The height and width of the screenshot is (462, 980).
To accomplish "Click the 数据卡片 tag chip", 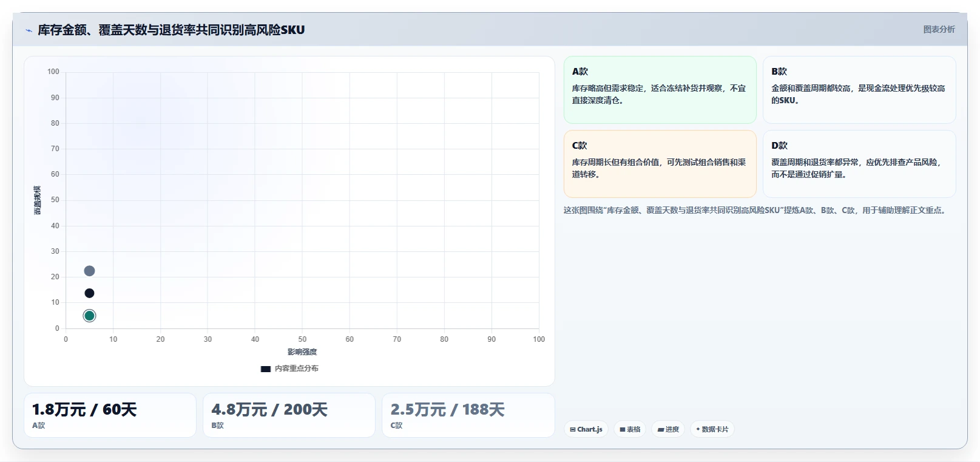I will coord(712,429).
